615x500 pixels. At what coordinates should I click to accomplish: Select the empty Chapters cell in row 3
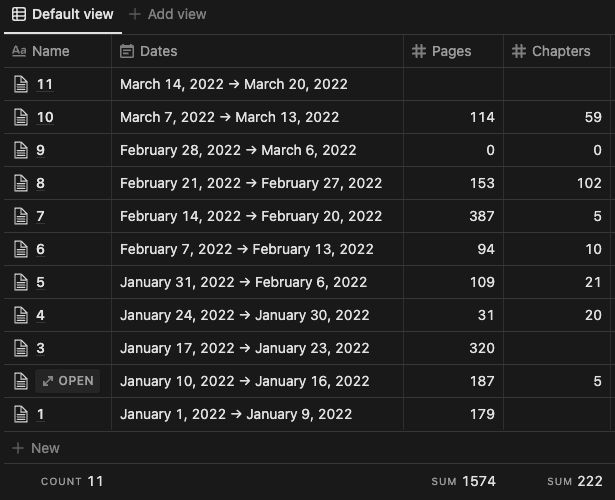[558, 348]
